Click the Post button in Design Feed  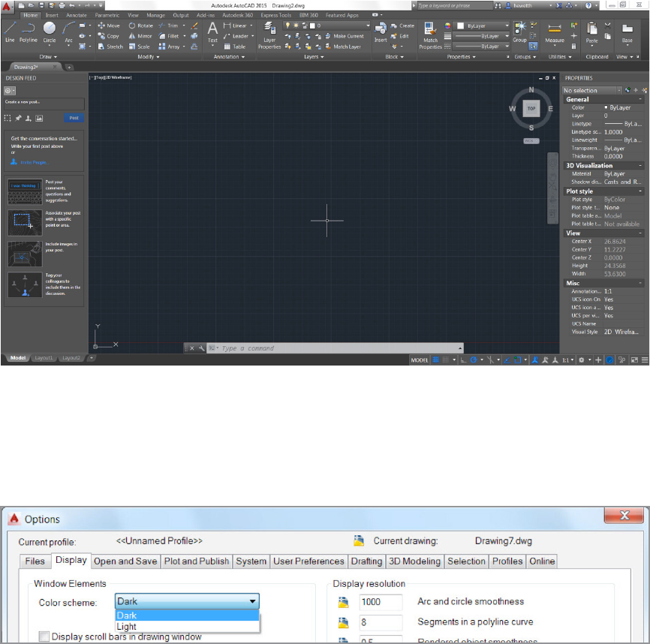point(74,118)
